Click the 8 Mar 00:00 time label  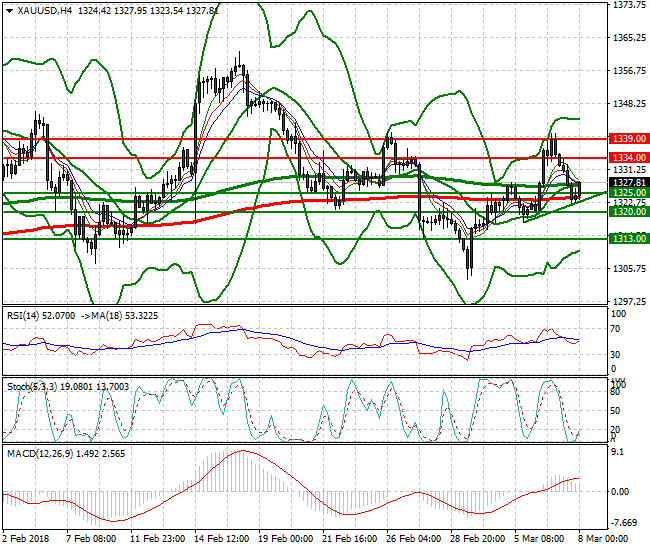click(x=603, y=539)
